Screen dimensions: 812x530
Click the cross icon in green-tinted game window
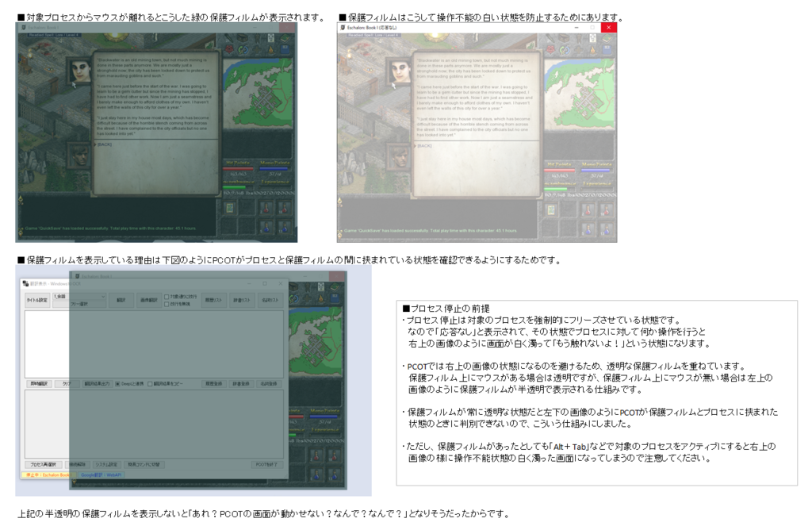point(257,50)
